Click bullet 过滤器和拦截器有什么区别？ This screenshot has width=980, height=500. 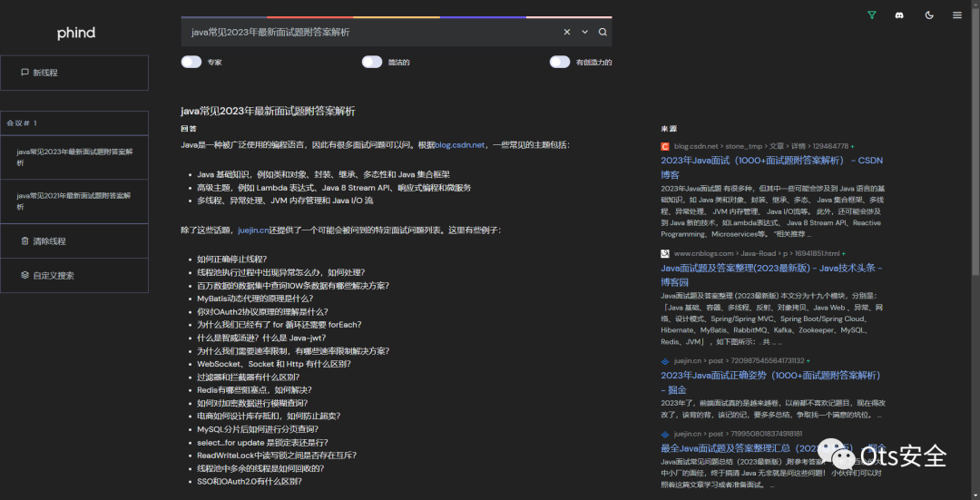click(248, 377)
